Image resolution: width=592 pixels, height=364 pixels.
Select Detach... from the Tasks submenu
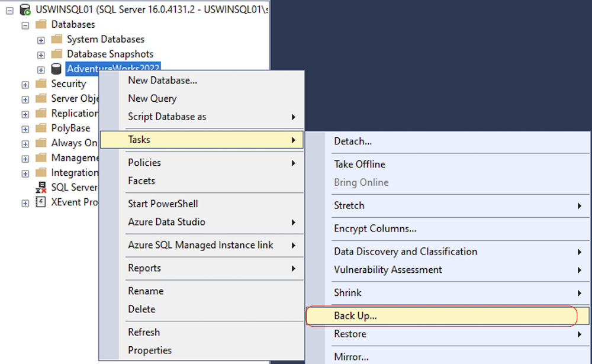[x=353, y=141]
